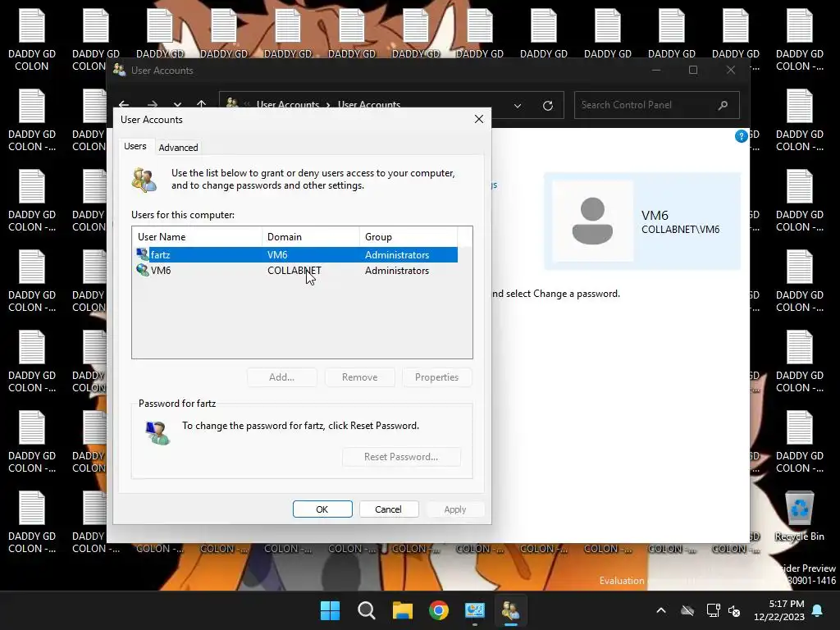Image resolution: width=840 pixels, height=630 pixels.
Task: Open taskbar Search
Action: (x=367, y=610)
